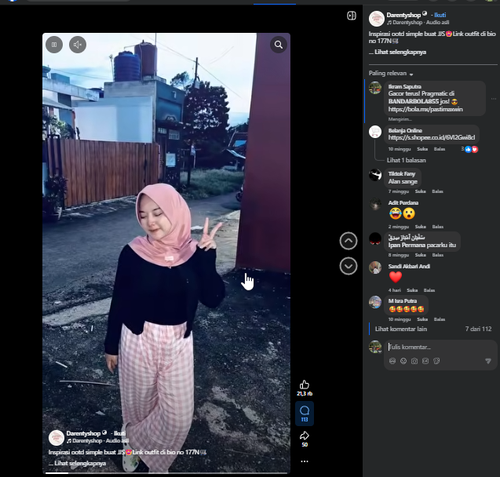Expand the caption with Lihat selengkapnya in the sidebar
Viewport: 500px width, 477px height.
coord(400,52)
